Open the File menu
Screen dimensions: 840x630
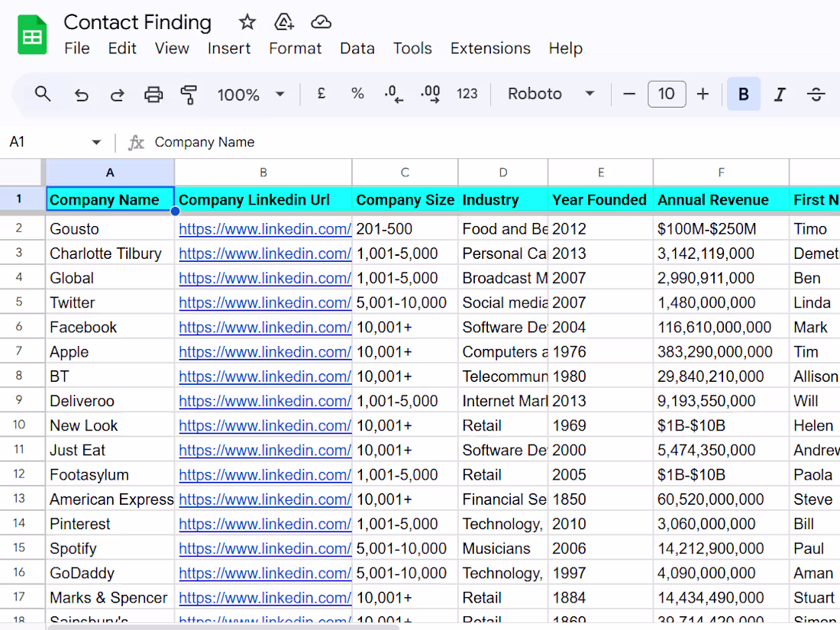(x=77, y=48)
